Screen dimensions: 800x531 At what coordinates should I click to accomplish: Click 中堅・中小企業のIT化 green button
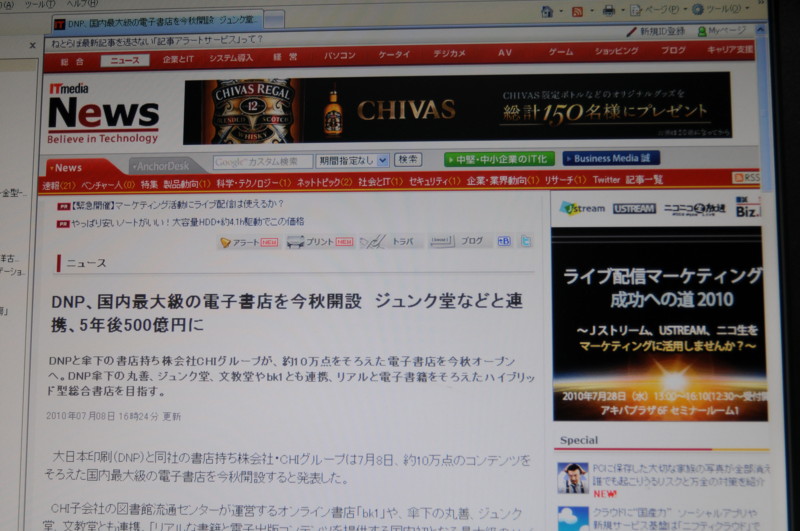click(499, 159)
